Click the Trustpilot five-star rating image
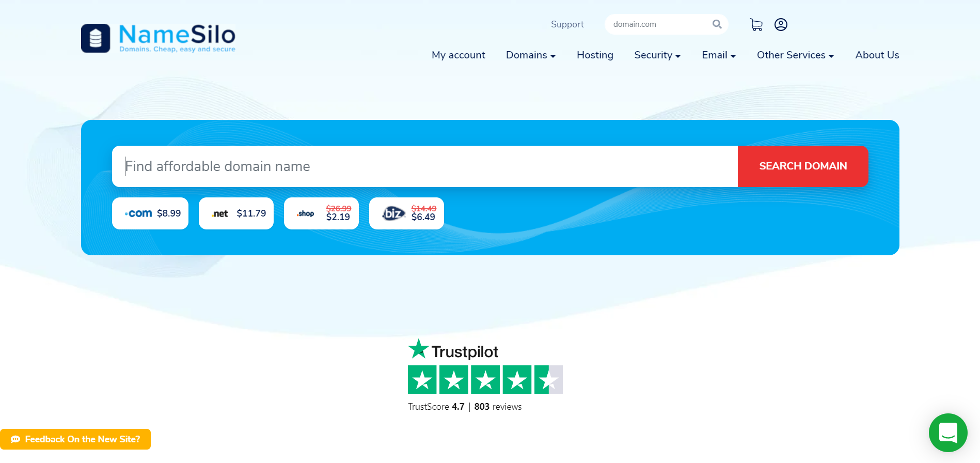The image size is (980, 463). [485, 380]
